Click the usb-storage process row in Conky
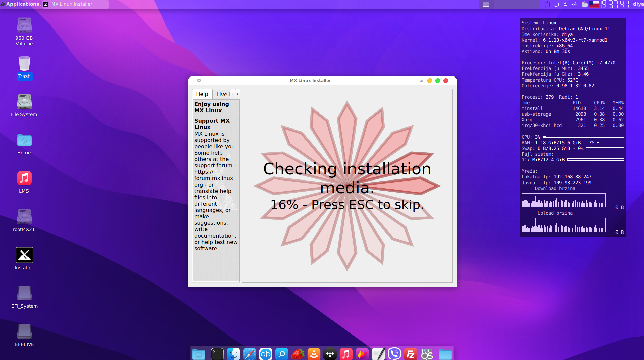Screen dimensions: 644x360 tap(572, 114)
